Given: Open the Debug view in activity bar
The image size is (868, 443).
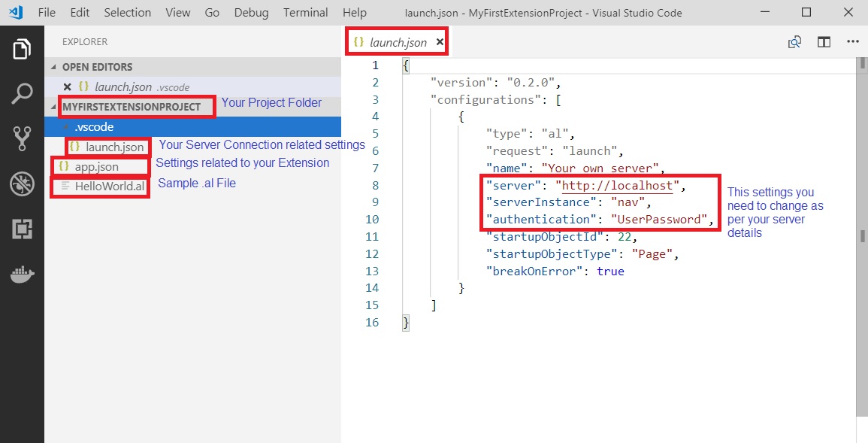Looking at the screenshot, I should tap(22, 184).
